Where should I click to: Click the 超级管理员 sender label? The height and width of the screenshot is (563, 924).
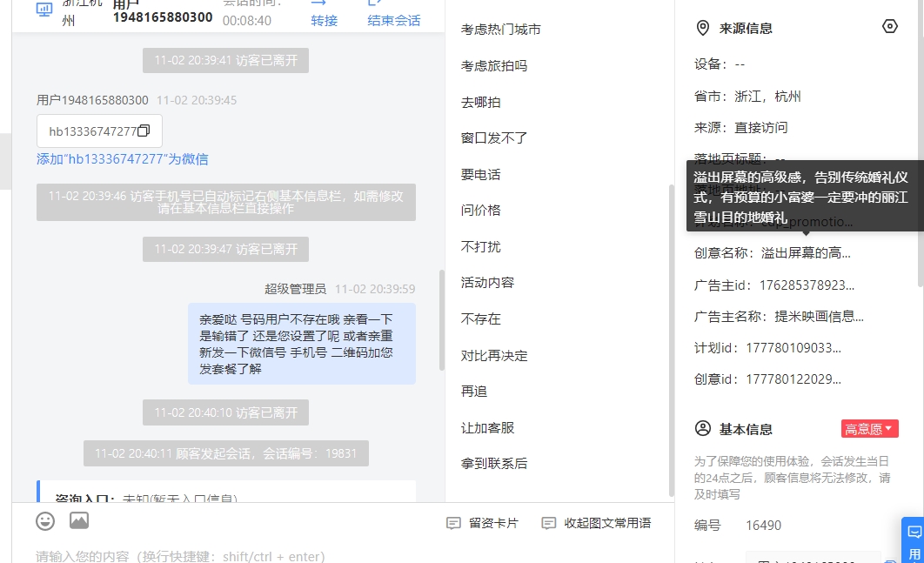295,289
